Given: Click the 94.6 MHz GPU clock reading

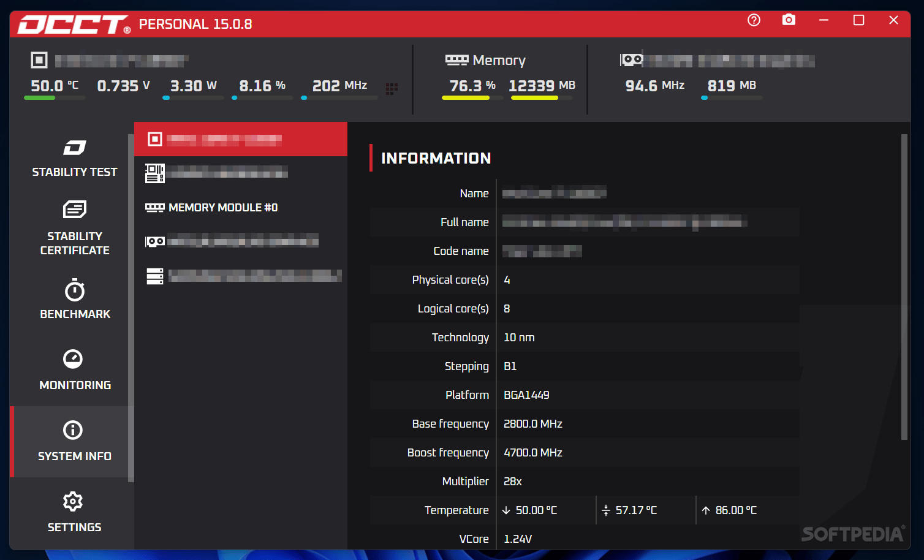Looking at the screenshot, I should pyautogui.click(x=655, y=86).
